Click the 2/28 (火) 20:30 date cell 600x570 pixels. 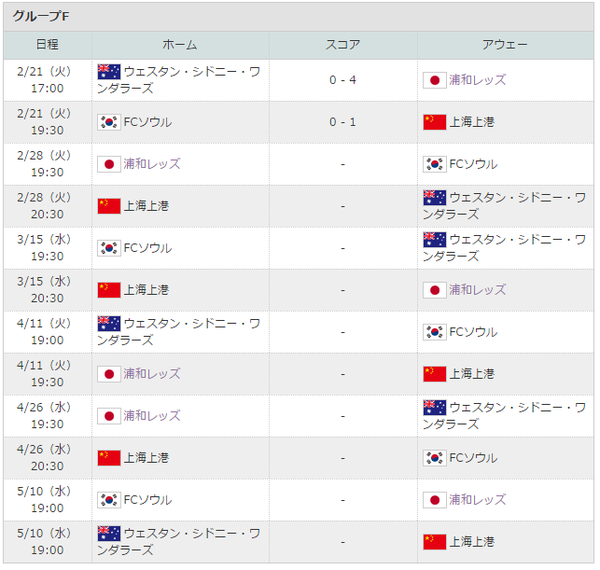47,206
